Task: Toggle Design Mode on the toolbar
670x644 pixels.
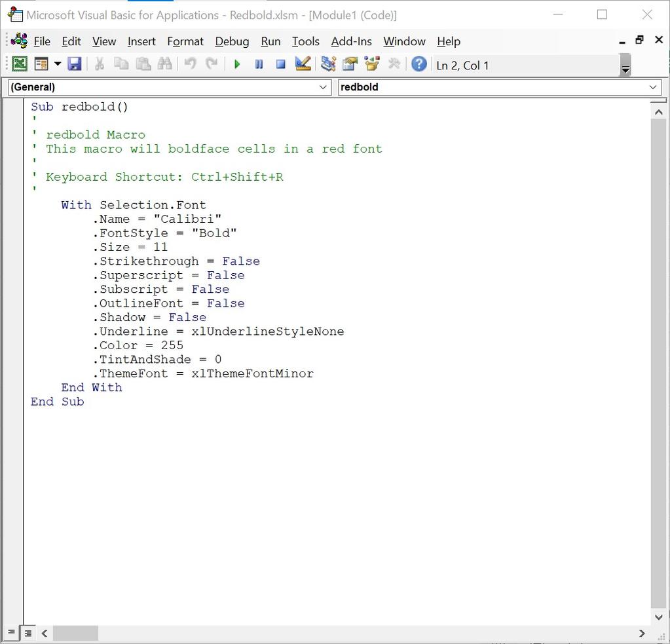Action: (x=303, y=64)
